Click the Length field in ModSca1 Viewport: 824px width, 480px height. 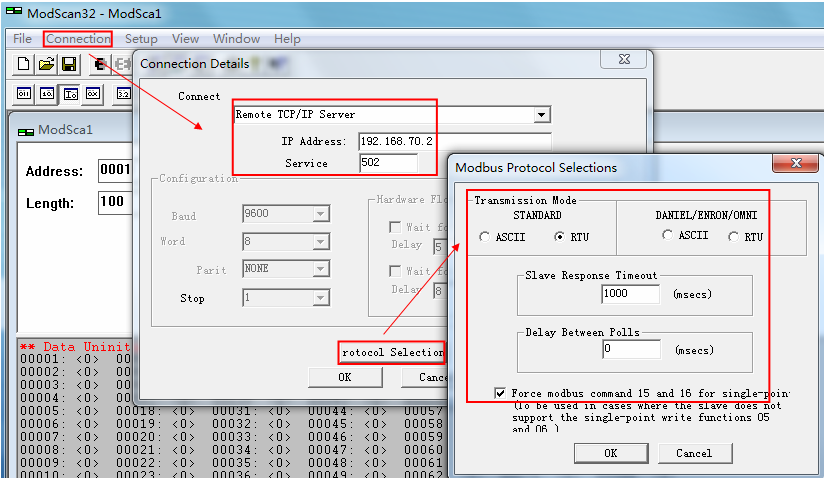pyautogui.click(x=116, y=202)
